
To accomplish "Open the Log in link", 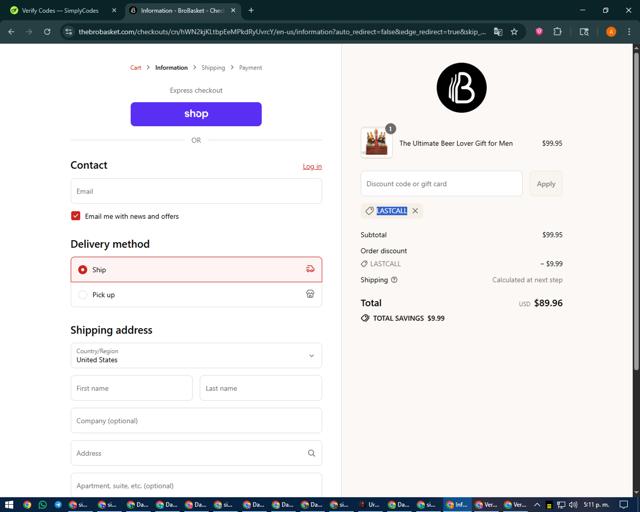I will pos(312,167).
